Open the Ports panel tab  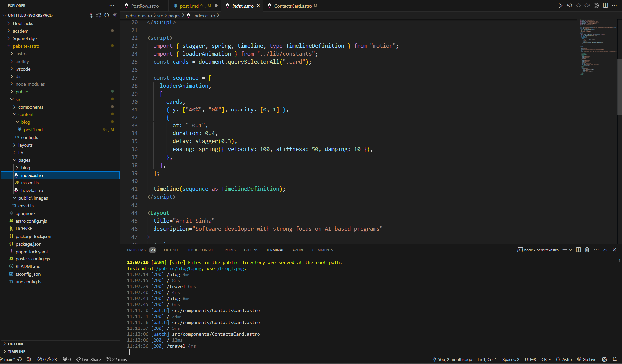[230, 250]
